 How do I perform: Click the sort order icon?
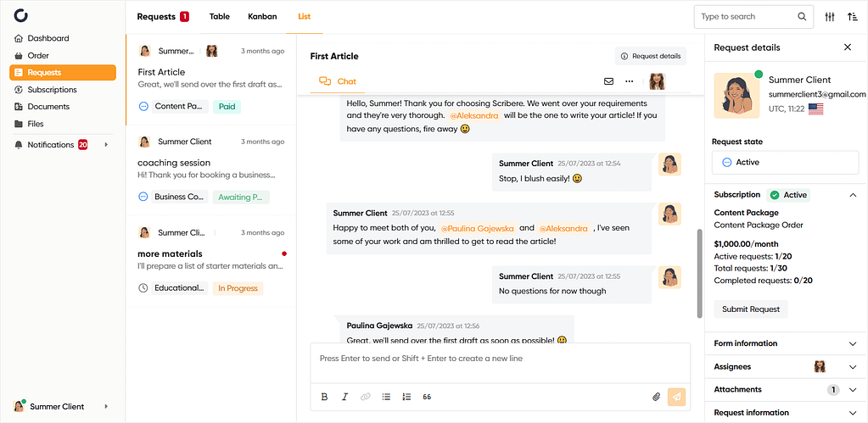tap(853, 17)
